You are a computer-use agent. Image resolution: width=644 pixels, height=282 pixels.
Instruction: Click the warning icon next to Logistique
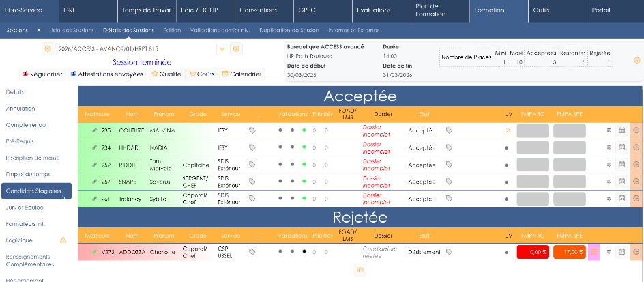point(63,240)
